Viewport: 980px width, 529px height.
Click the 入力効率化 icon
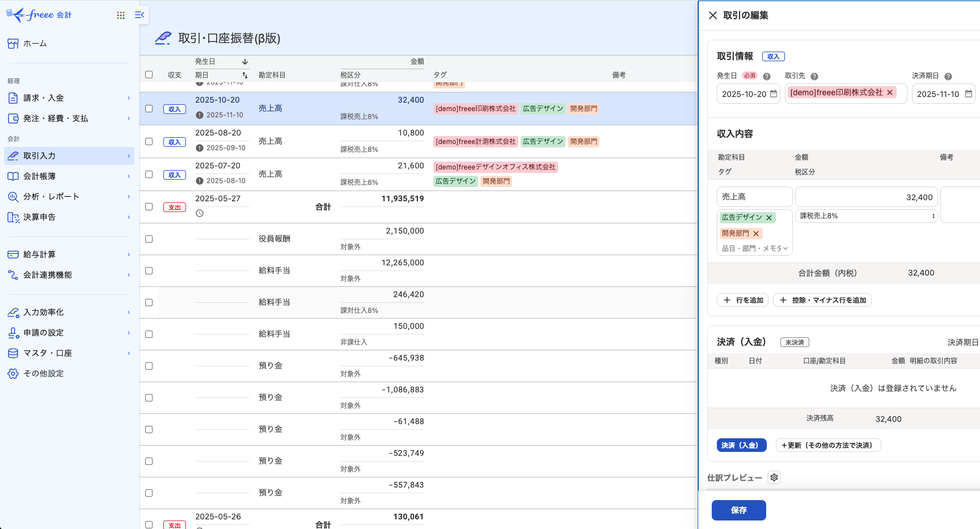13,312
